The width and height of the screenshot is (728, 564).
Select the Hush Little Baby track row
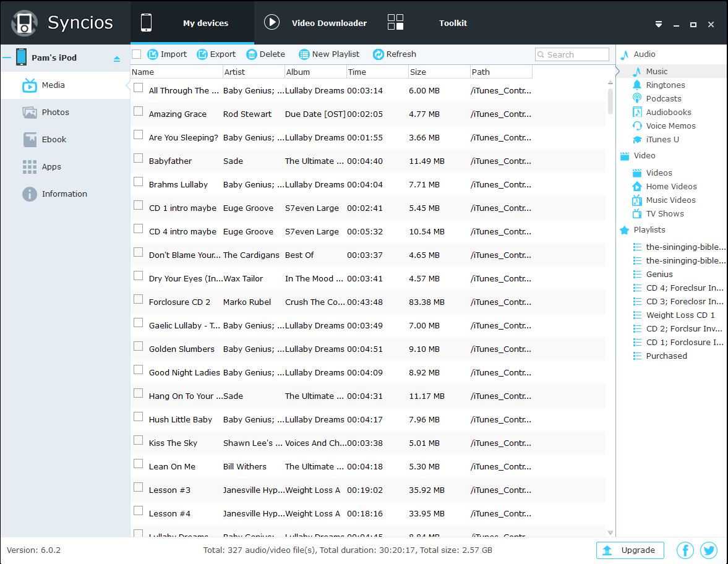pos(368,420)
